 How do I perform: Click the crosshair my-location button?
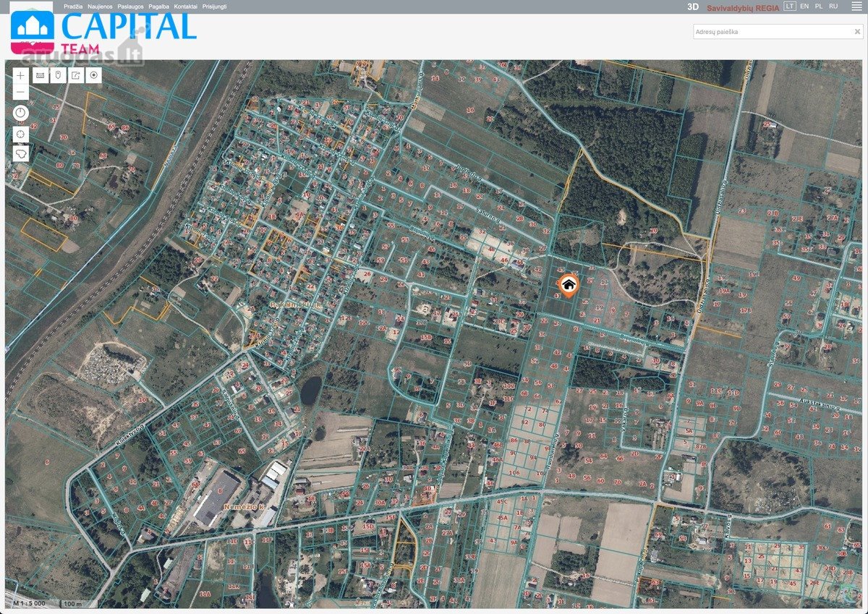point(20,134)
